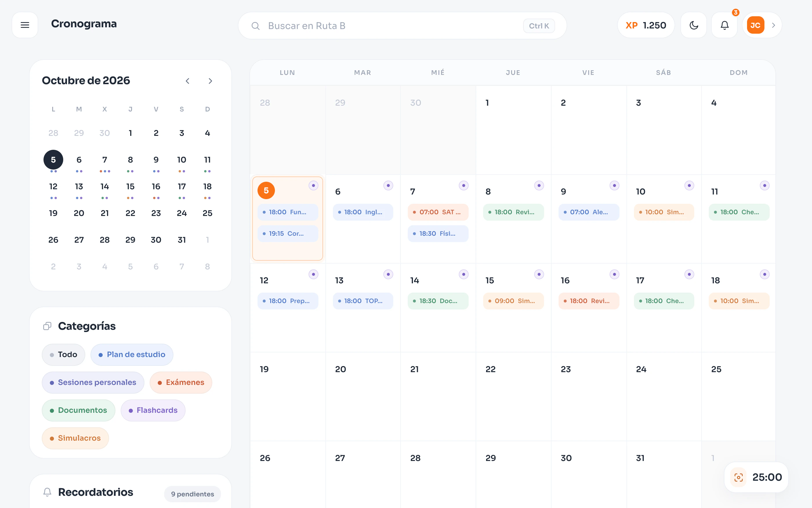Viewport: 812px width, 508px height.
Task: Click flashcard dot on day 6 cell
Action: (388, 185)
